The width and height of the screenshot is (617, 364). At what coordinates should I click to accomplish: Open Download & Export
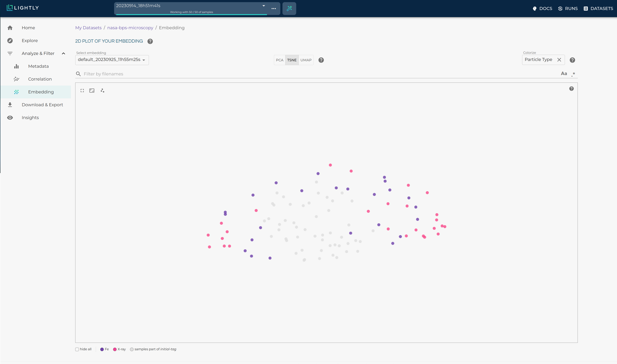35,105
